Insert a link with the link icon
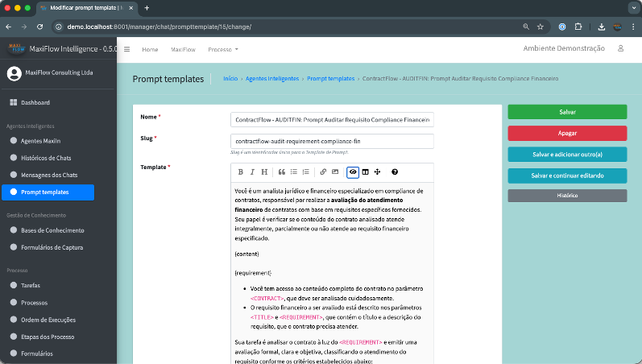 (x=323, y=172)
